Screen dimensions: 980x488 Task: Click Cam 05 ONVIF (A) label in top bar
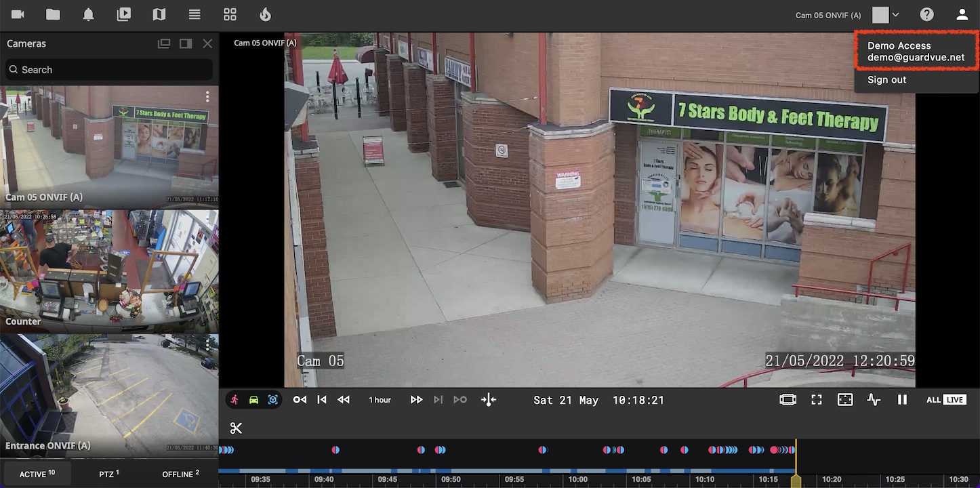tap(828, 15)
